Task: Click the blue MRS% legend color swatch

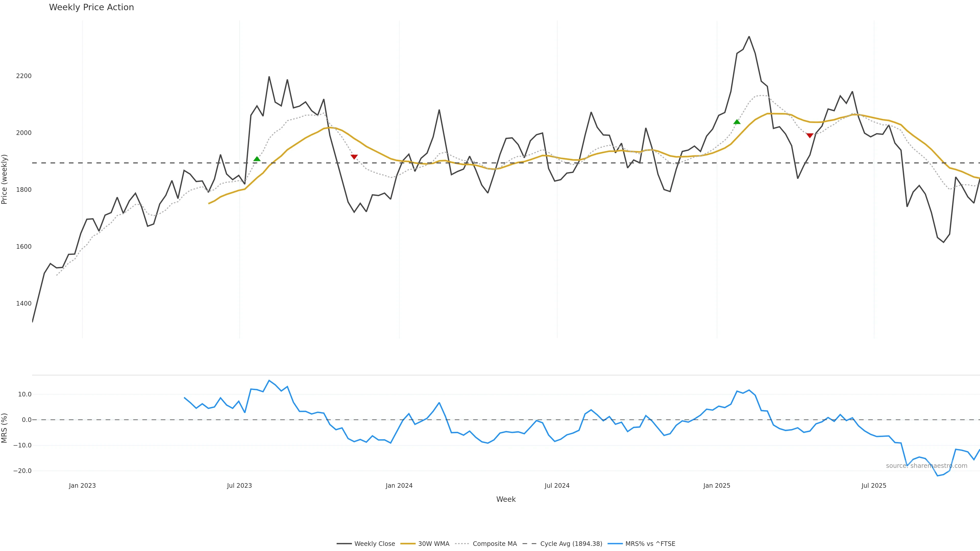Action: pos(615,544)
